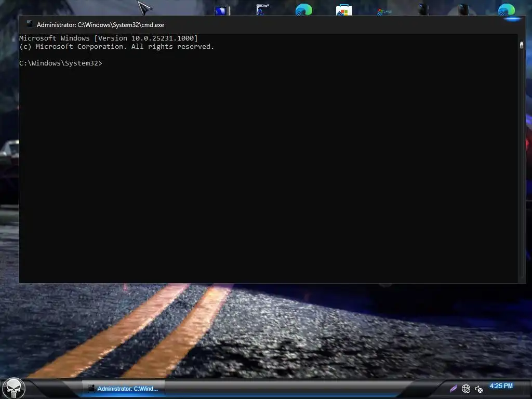The image size is (532, 399).
Task: Open the Microsoft Store desktop shortcut
Action: tap(344, 10)
